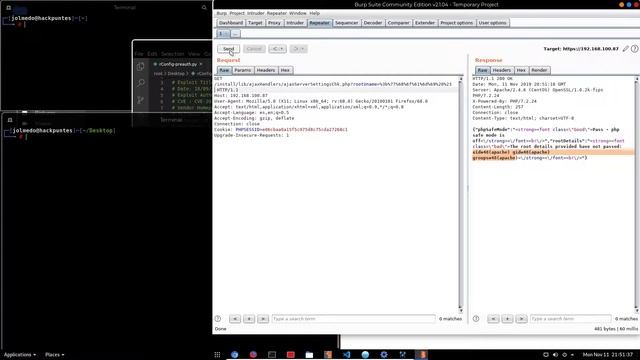640x360 pixels.
Task: Click the search icon in top Terminal titlebar
Action: coord(204,7)
